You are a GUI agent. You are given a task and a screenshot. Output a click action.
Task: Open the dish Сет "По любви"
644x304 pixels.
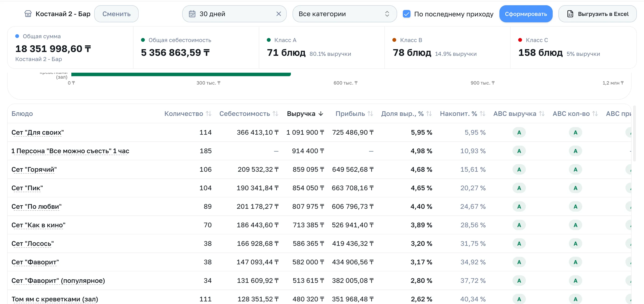[36, 206]
